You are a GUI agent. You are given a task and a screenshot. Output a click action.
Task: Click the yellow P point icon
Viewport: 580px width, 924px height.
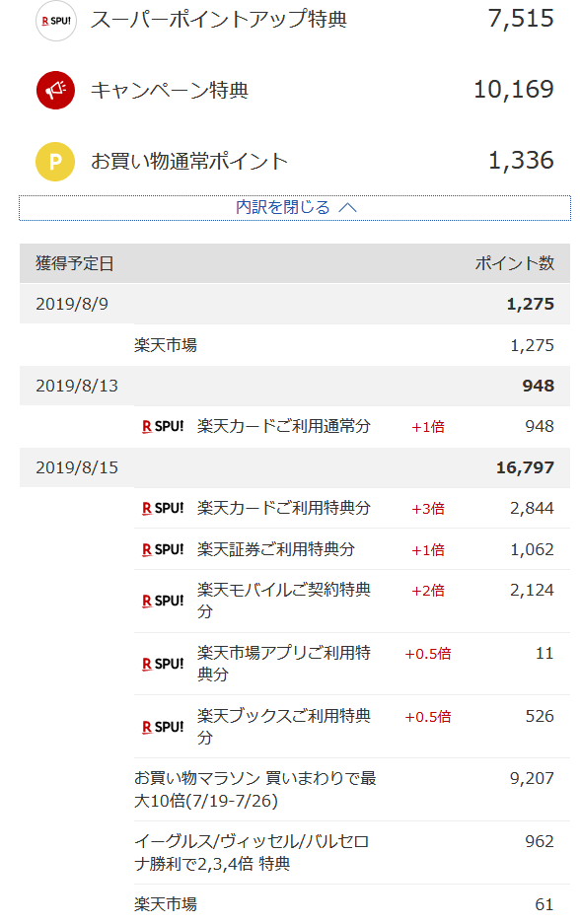pos(55,161)
